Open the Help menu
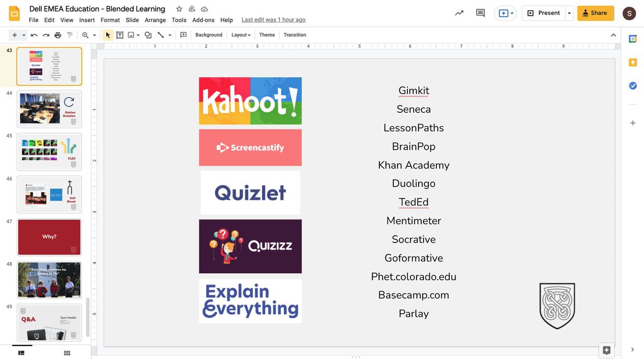644x359 pixels. click(226, 20)
